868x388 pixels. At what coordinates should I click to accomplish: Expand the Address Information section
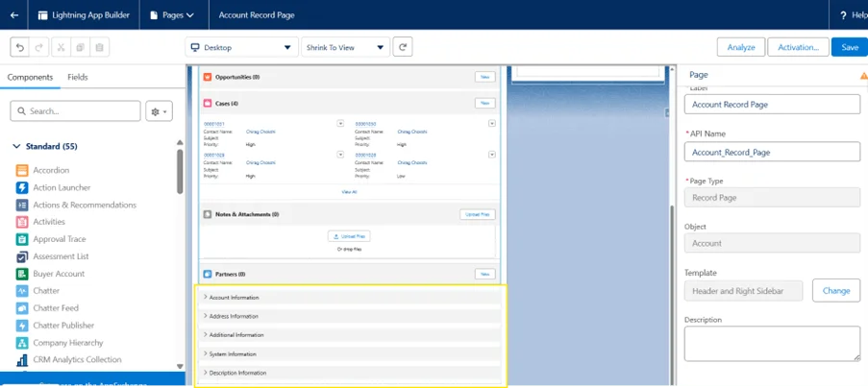pyautogui.click(x=350, y=316)
